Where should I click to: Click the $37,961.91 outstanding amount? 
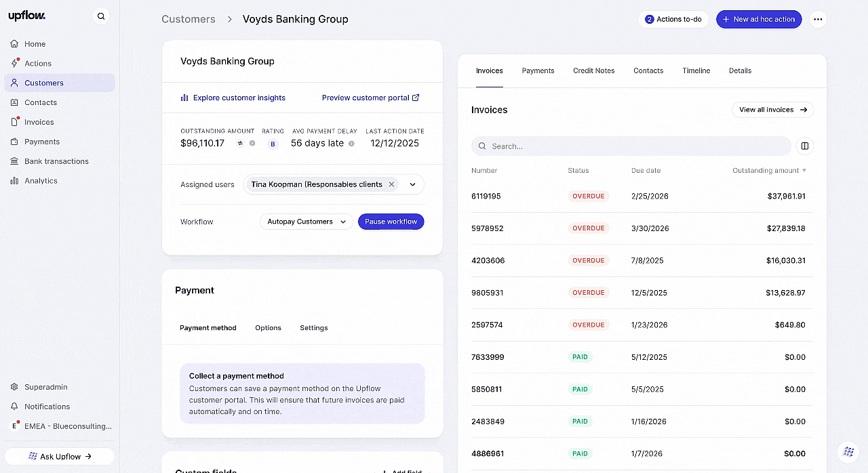(x=786, y=196)
